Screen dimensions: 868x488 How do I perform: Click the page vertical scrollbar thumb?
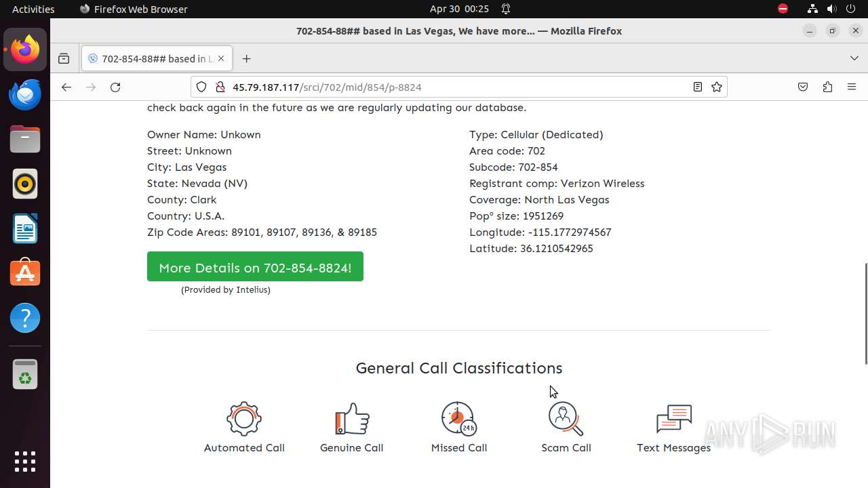[x=865, y=314]
